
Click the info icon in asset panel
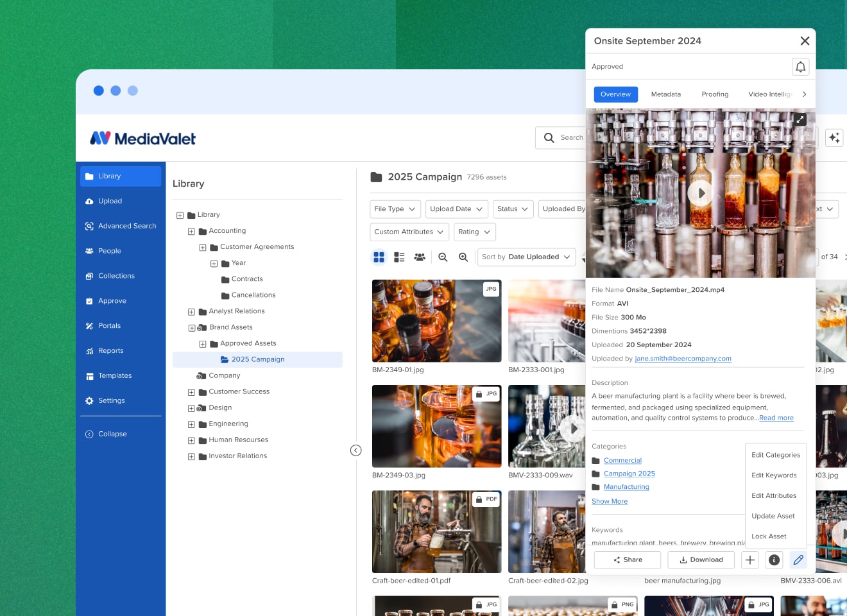tap(774, 560)
